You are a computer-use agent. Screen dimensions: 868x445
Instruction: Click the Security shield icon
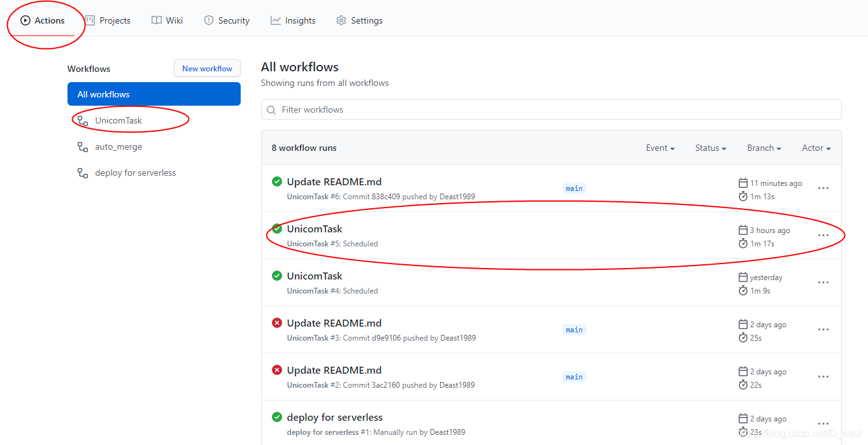(209, 20)
